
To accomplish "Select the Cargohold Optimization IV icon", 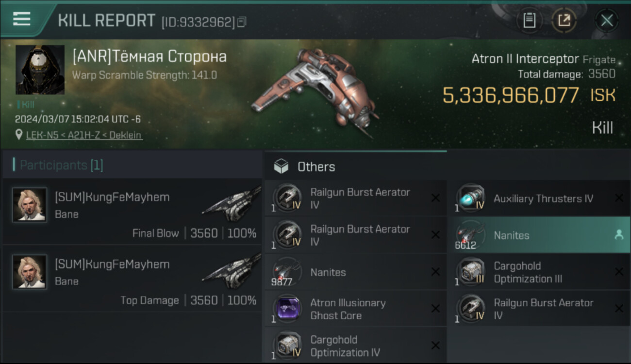I will pos(287,346).
